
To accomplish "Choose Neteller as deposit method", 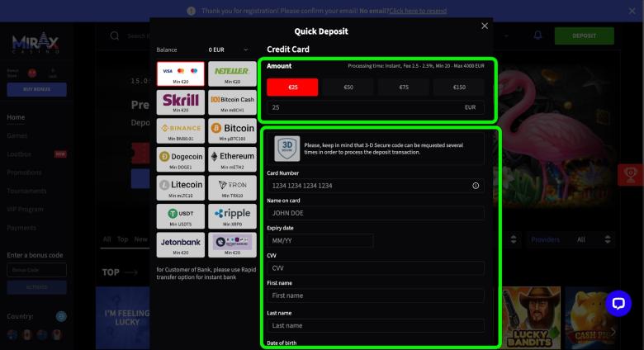I will tap(232, 74).
